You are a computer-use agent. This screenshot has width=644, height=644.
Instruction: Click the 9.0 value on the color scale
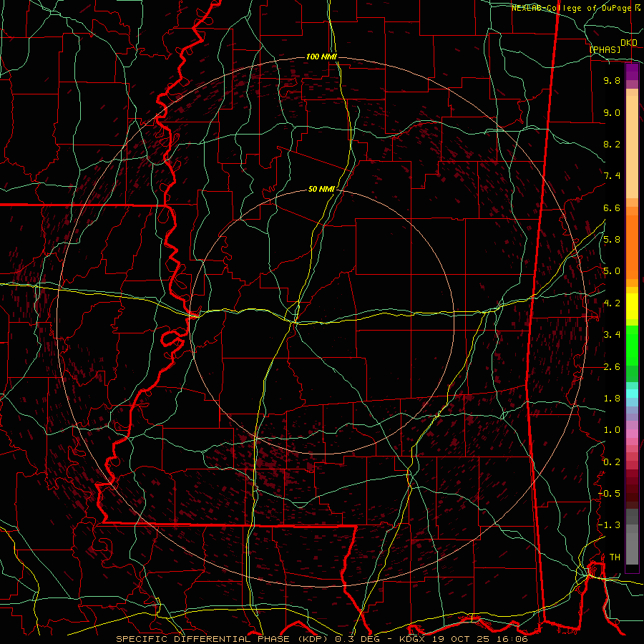click(612, 112)
